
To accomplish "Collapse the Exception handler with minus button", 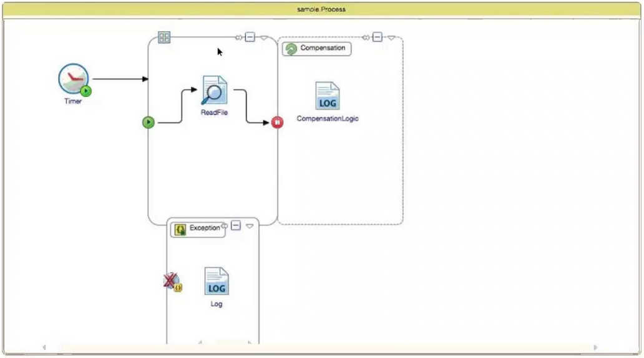I will pyautogui.click(x=236, y=226).
